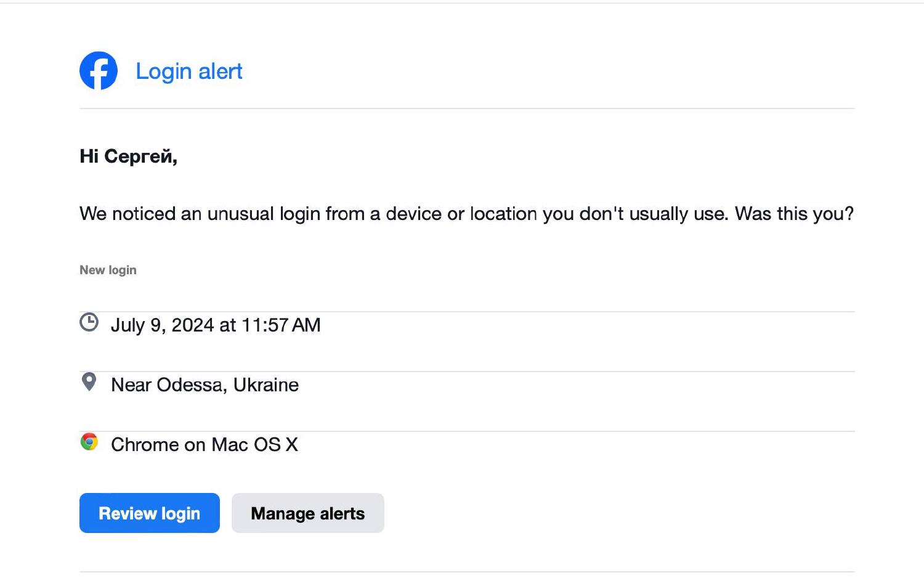Click the 'Mac OS X' text

pyautogui.click(x=254, y=445)
